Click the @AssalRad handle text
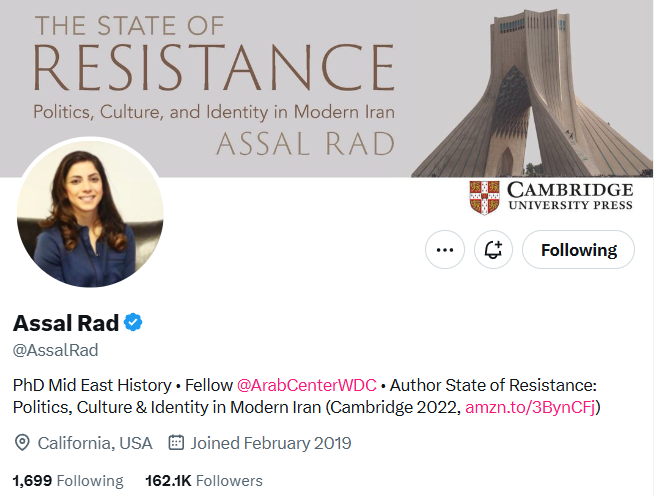 click(55, 350)
